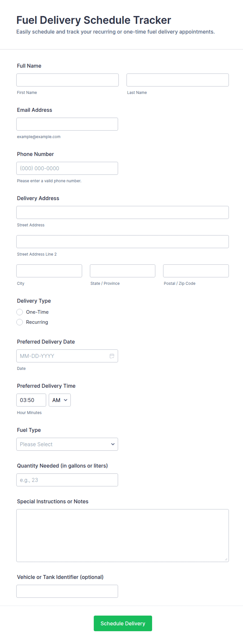Click the Postal / Zip Code field
The width and height of the screenshot is (243, 644).
click(196, 271)
